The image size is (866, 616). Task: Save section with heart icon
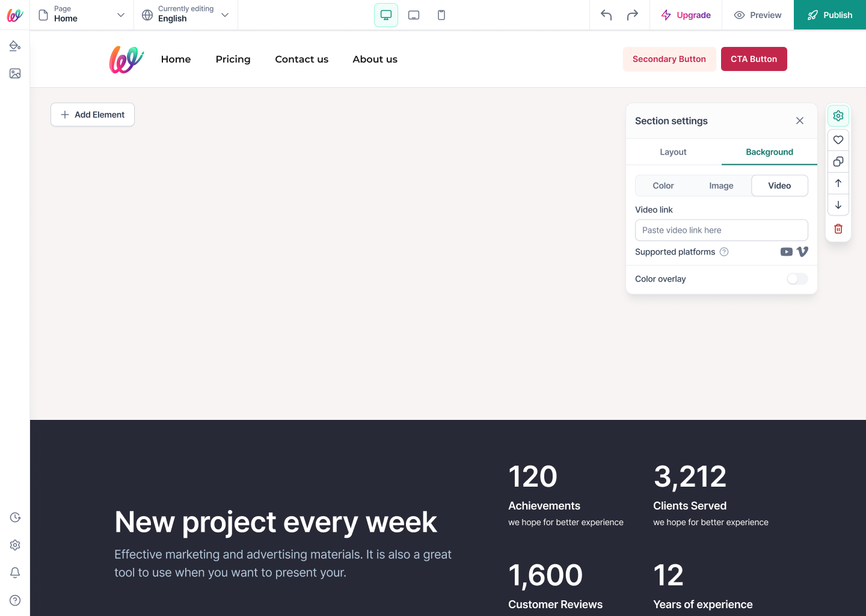pos(838,140)
